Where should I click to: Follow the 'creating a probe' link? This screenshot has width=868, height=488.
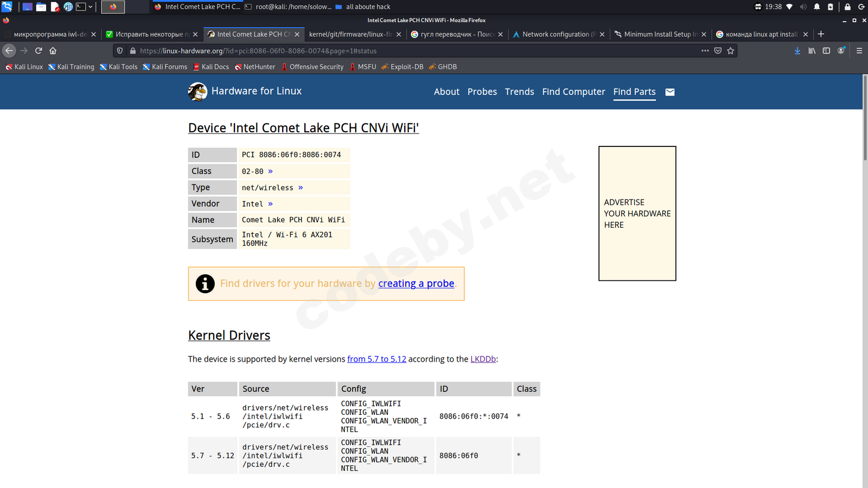coord(416,284)
